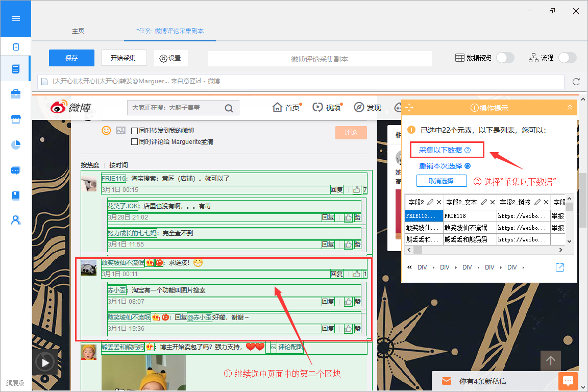Image resolution: width=588 pixels, height=392 pixels.
Task: Delete the 字段2 column
Action: click(x=439, y=202)
